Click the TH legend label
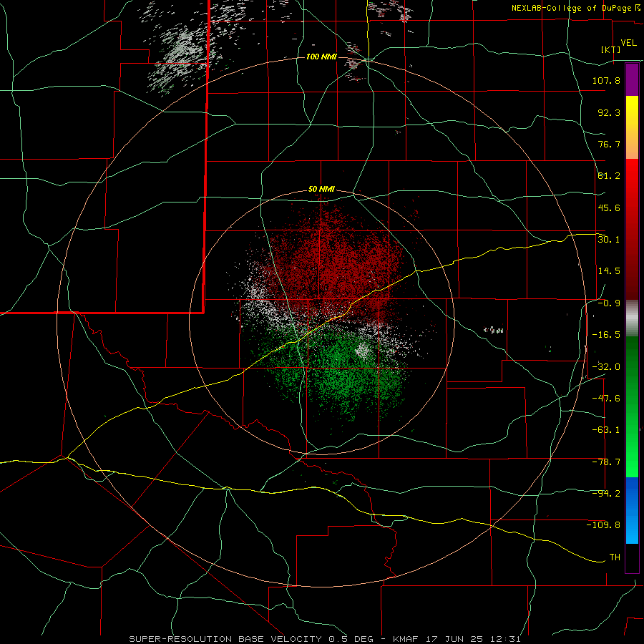The height and width of the screenshot is (644, 644). 615,557
